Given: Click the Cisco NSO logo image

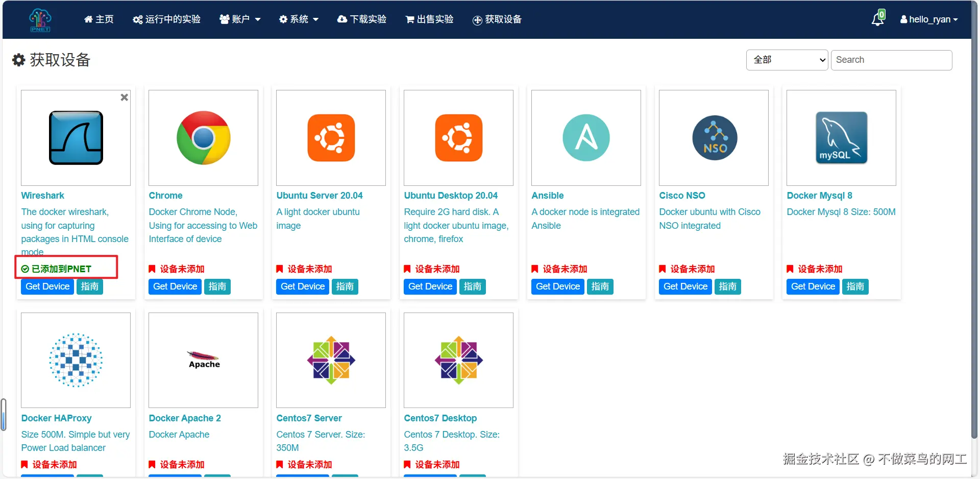Looking at the screenshot, I should click(x=715, y=138).
